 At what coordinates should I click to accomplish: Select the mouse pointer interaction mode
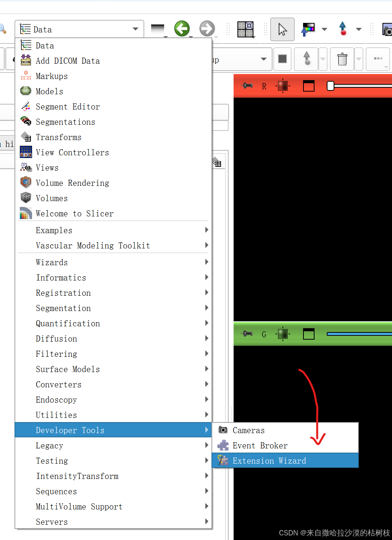282,29
